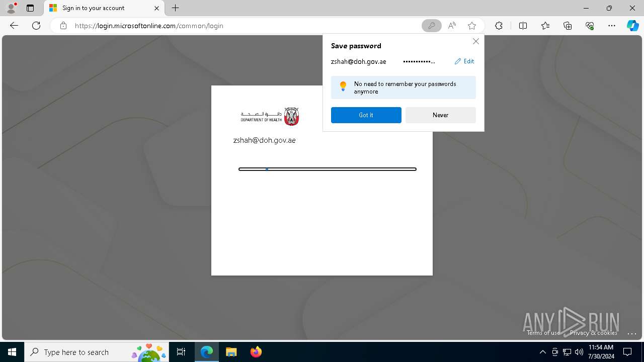Image resolution: width=644 pixels, height=362 pixels.
Task: Open Task View on taskbar
Action: pyautogui.click(x=181, y=352)
